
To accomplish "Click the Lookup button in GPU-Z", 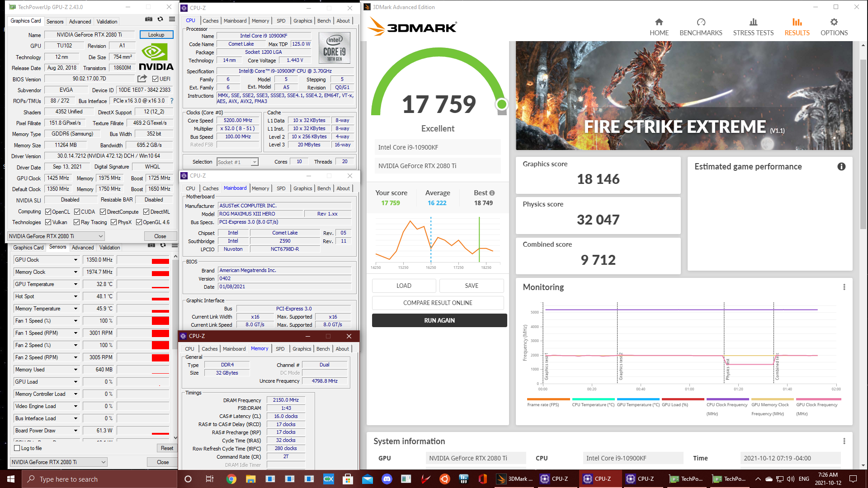I will click(156, 35).
